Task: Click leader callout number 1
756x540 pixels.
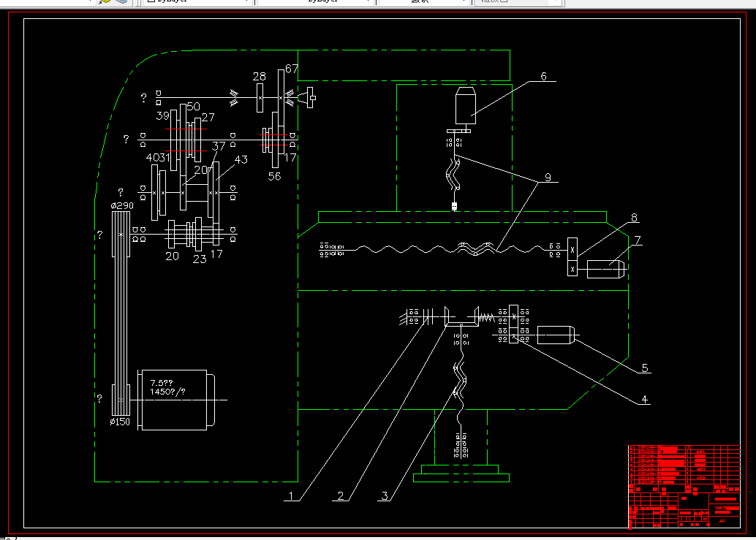Action: click(291, 495)
